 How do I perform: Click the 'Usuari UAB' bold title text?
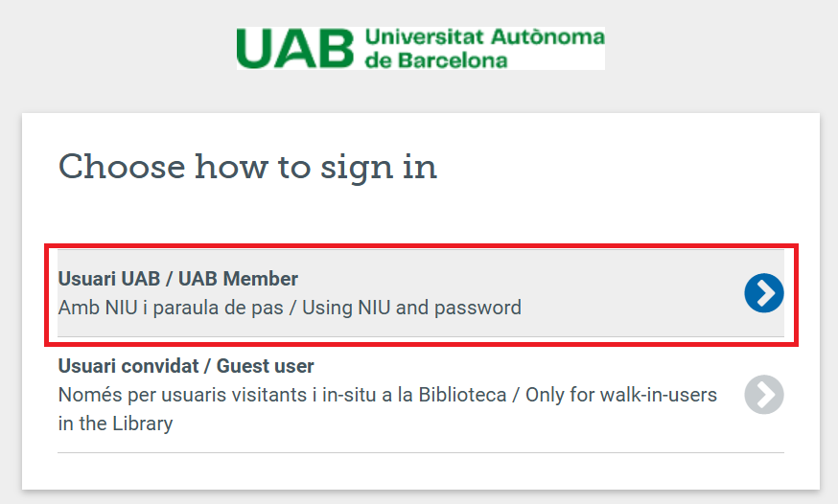click(109, 279)
